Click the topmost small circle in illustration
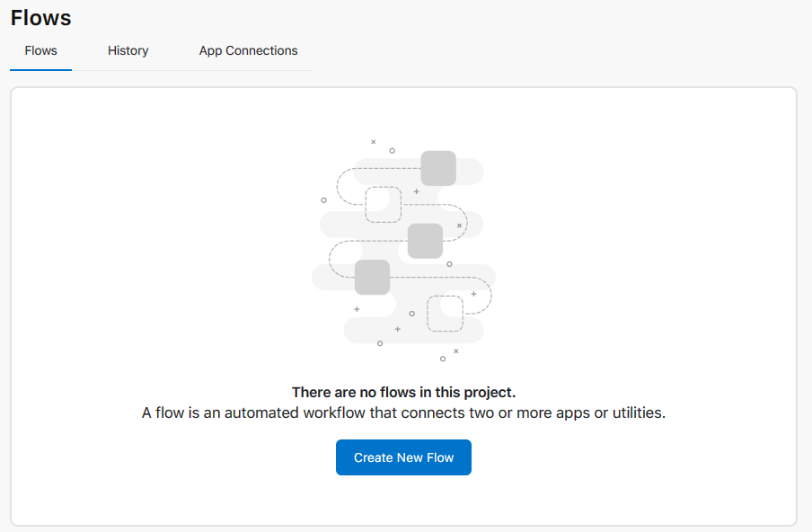Screen dimensions: 812x532 click(392, 151)
